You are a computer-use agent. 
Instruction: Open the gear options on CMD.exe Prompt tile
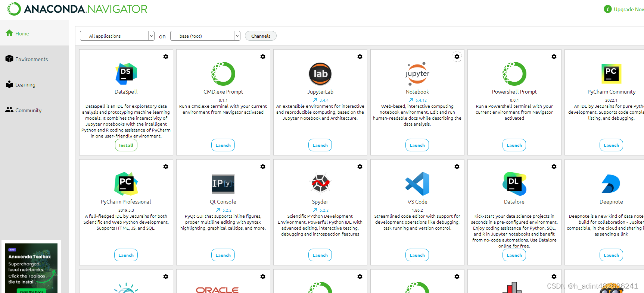(263, 57)
